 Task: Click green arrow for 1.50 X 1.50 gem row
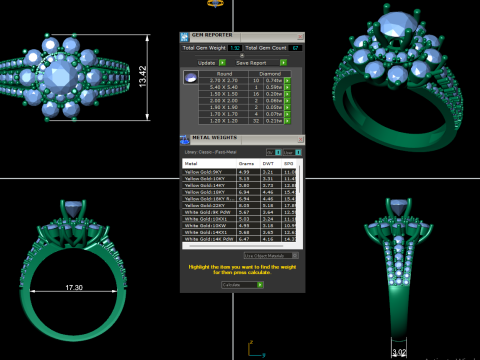click(287, 94)
